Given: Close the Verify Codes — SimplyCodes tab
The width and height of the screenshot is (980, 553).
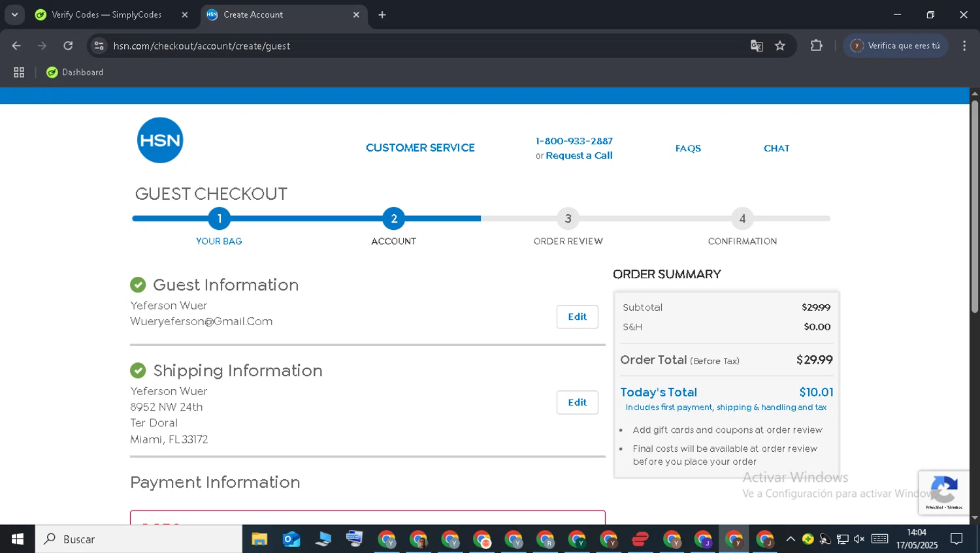Looking at the screenshot, I should pos(185,14).
